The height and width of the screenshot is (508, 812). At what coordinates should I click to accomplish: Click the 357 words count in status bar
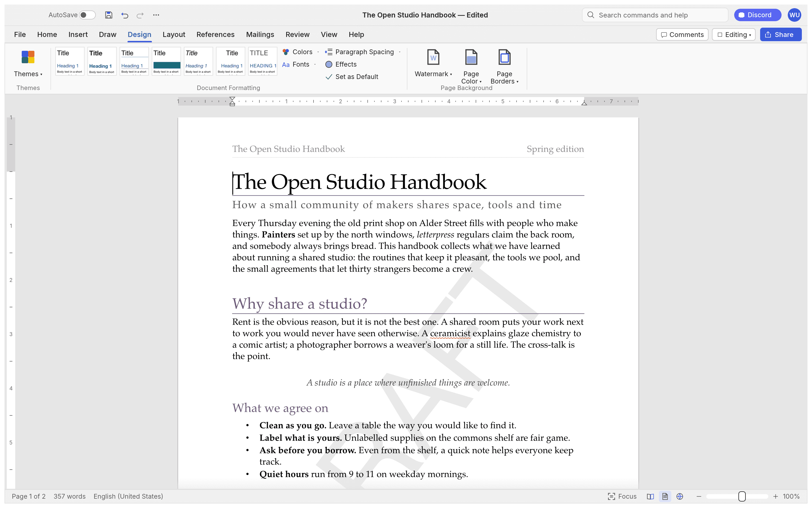(69, 496)
